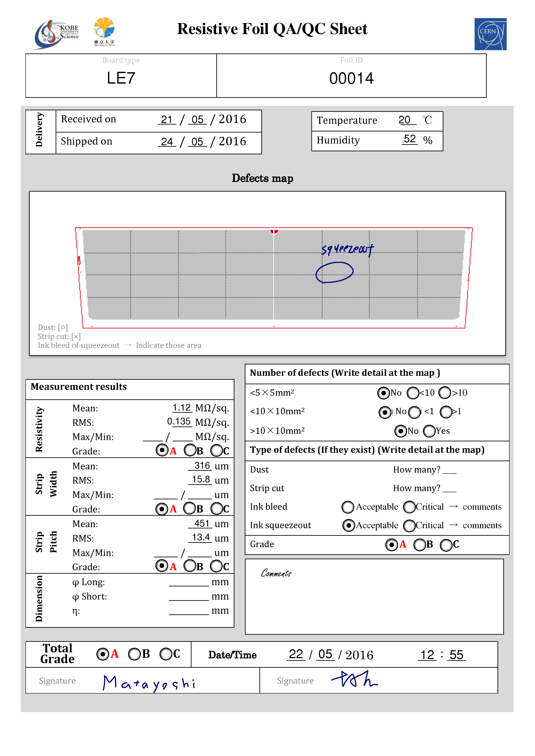This screenshot has width=535, height=756.
Task: Select defects Grade A radio button
Action: coord(391,545)
